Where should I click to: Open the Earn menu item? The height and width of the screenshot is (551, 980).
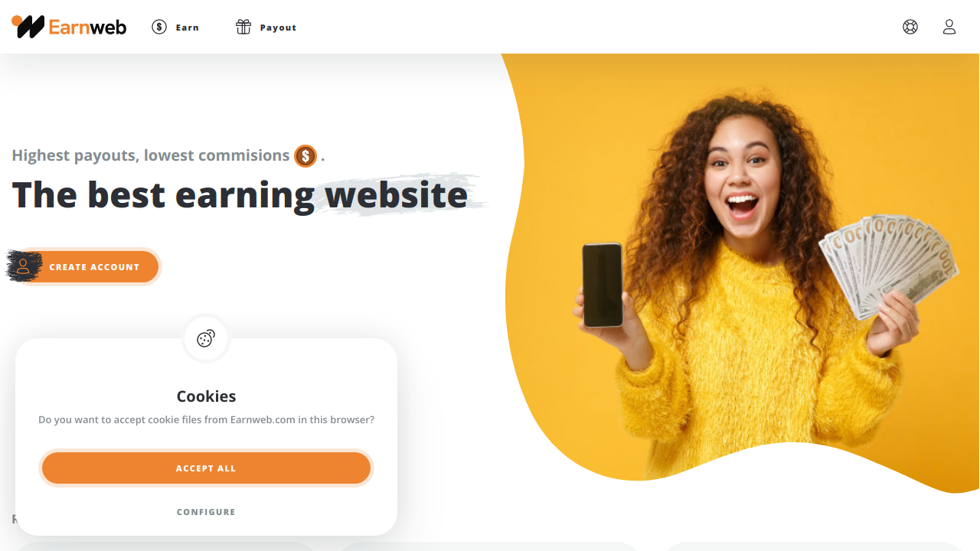[175, 28]
